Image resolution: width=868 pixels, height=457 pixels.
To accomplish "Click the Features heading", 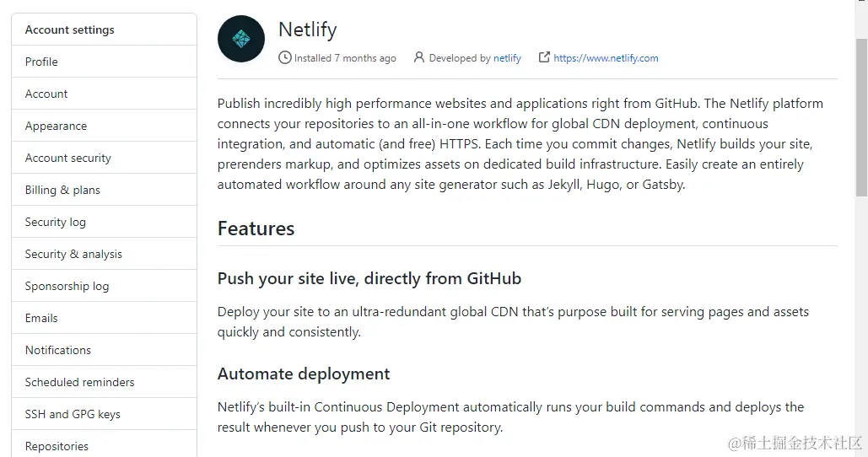I will 256,228.
